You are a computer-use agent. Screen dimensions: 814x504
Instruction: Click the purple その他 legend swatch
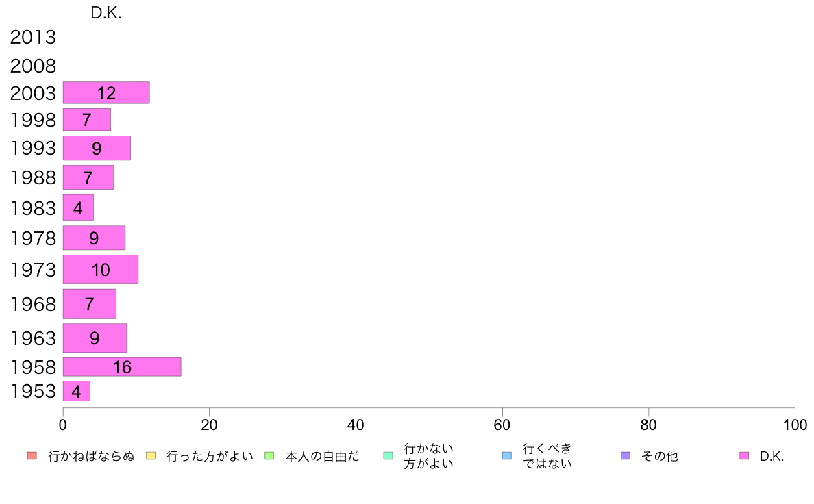[626, 456]
